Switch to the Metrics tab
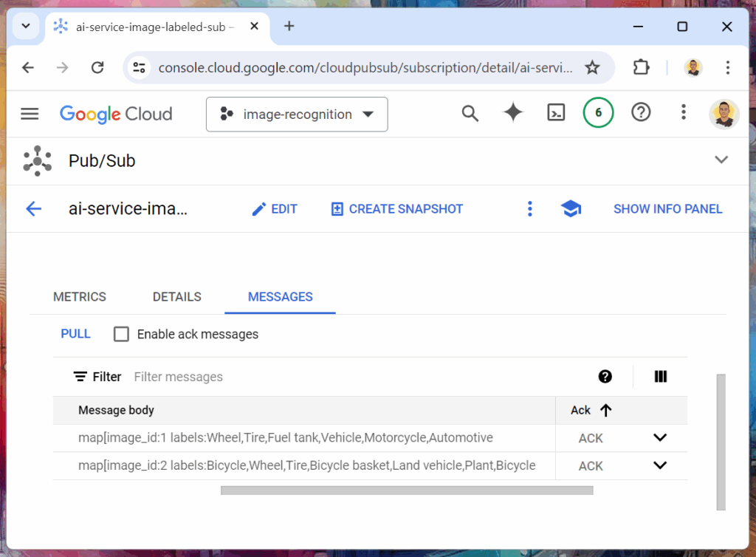Viewport: 756px width, 557px height. click(80, 297)
